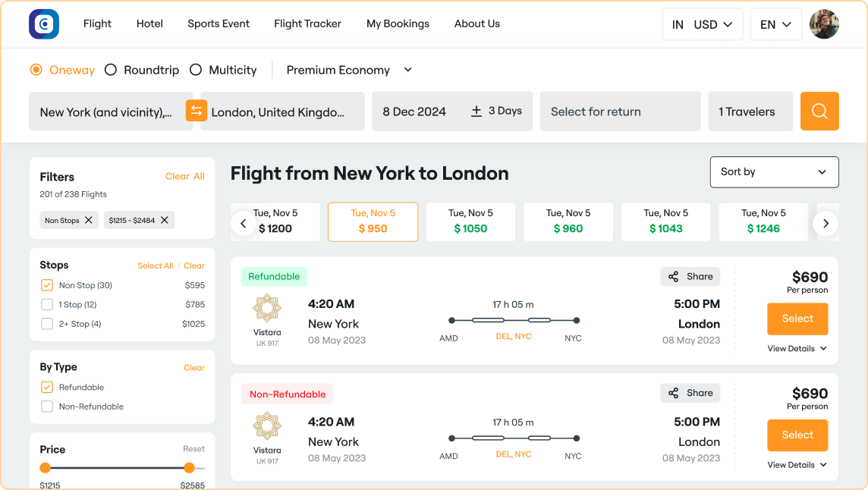
Task: Open the Flight Tracker menu item
Action: pyautogui.click(x=307, y=24)
